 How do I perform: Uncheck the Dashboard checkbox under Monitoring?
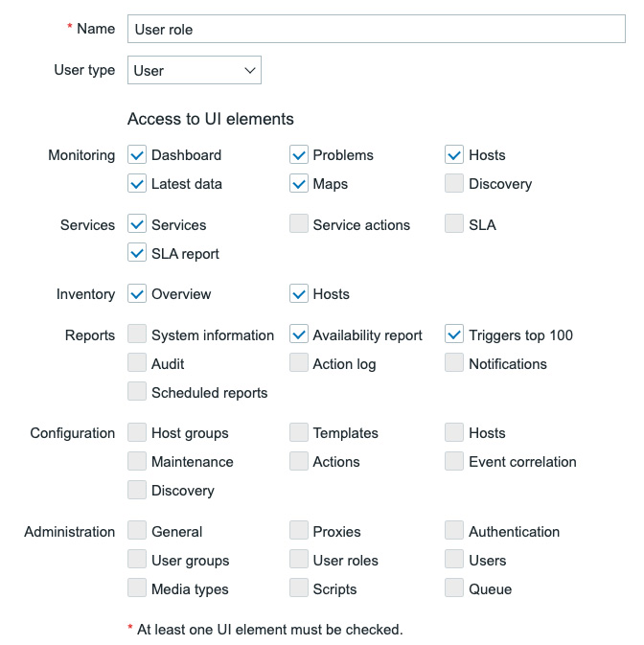[137, 154]
